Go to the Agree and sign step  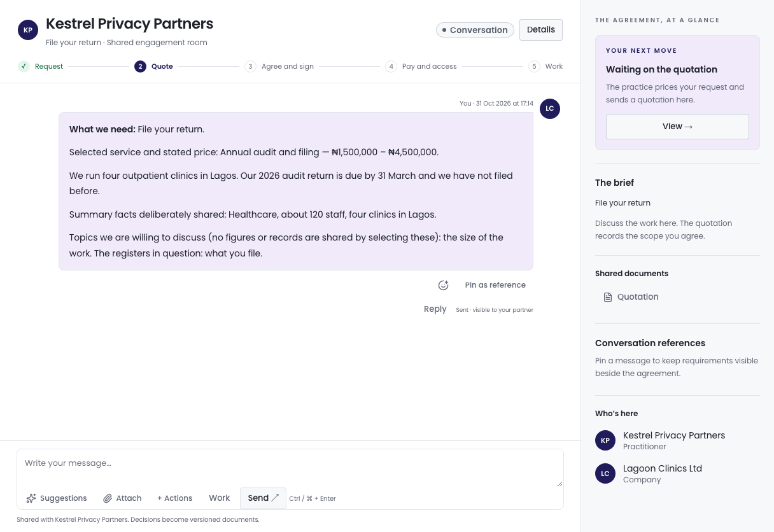(288, 66)
